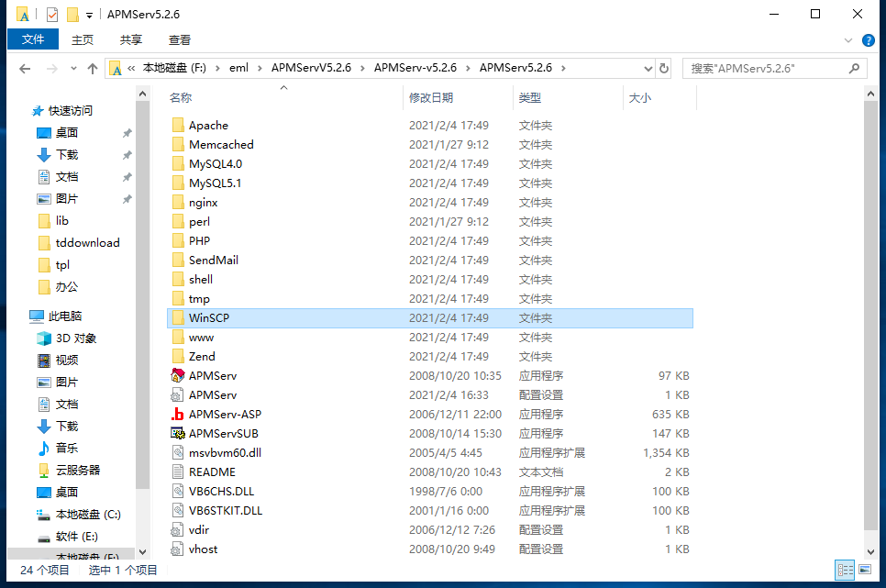Expand chevron after APMServ5.2.6 breadcrumb
Screen dimensions: 886x588
(x=563, y=69)
